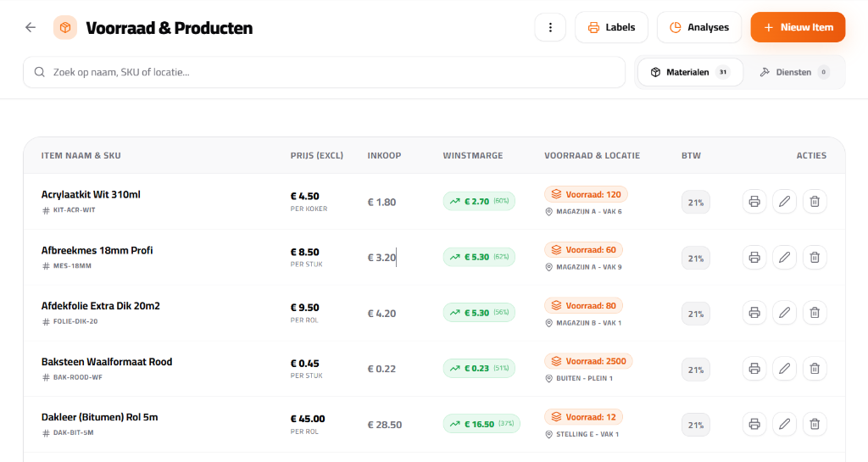Delete the Baksteen Waalformaat Rood item
This screenshot has width=868, height=462.
click(815, 369)
